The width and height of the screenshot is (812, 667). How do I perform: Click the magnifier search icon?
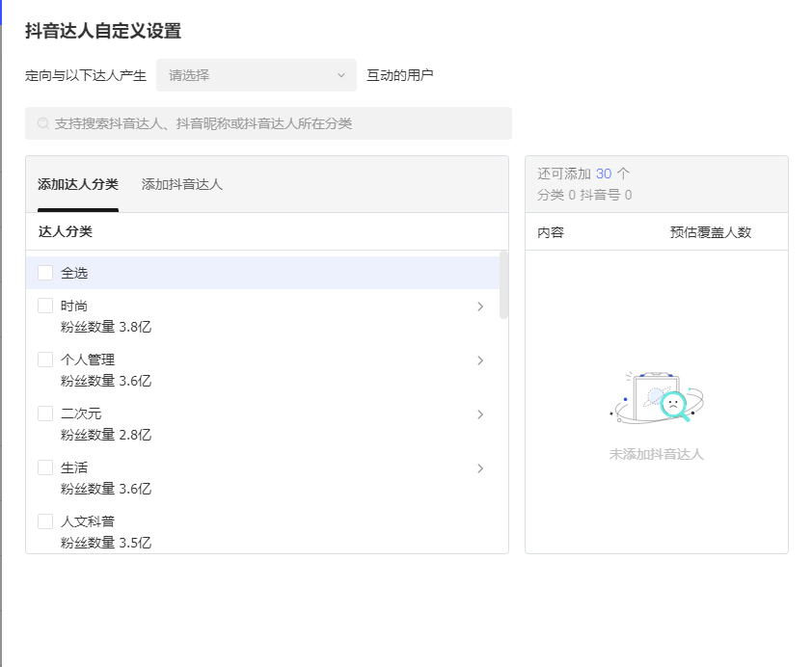click(43, 123)
